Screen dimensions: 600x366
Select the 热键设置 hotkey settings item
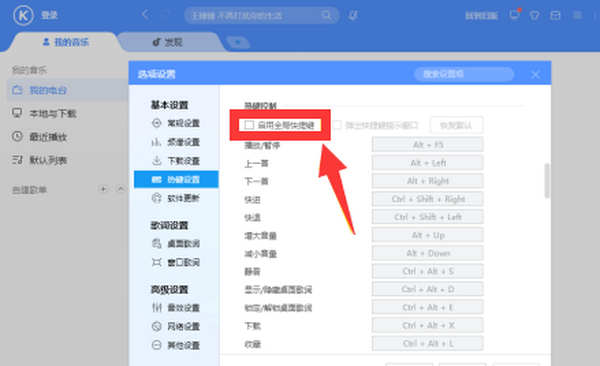point(176,180)
